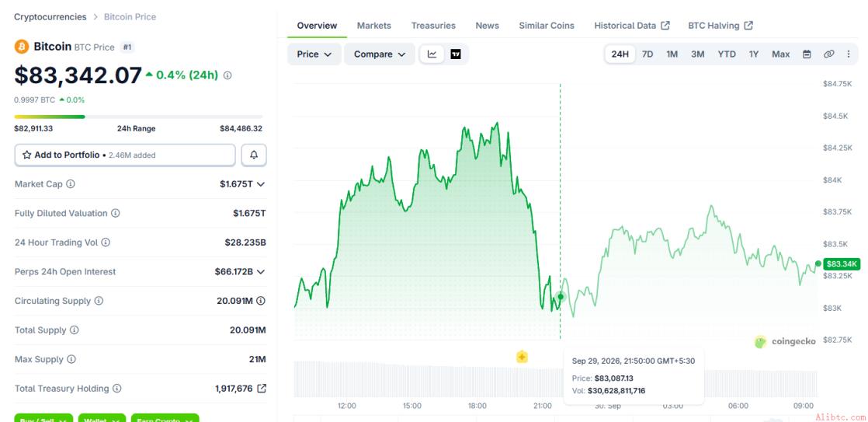
Task: Open BTC Halving link tab
Action: click(x=720, y=26)
